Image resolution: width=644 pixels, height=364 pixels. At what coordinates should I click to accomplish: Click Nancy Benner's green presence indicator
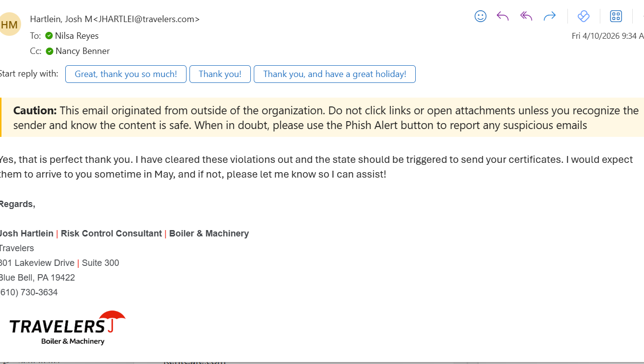50,51
